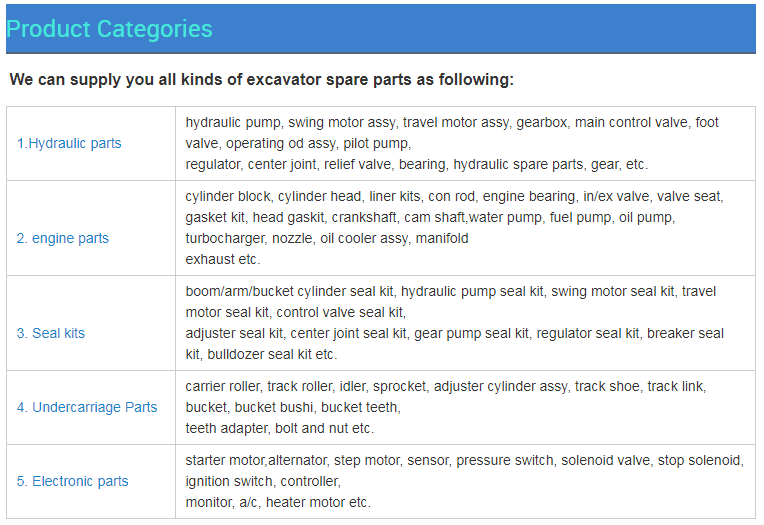The width and height of the screenshot is (764, 525).
Task: Click text starting 'hydraulic pump, swing motor assy'
Action: click(452, 133)
